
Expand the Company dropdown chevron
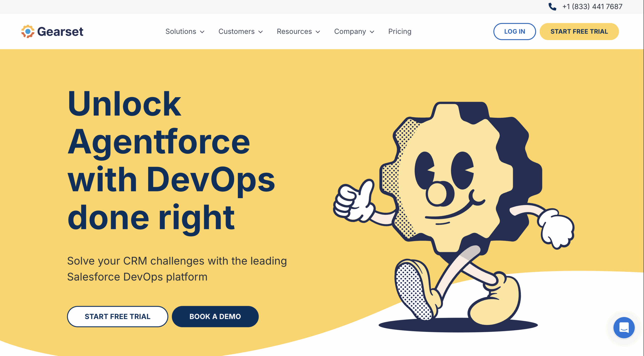(372, 32)
